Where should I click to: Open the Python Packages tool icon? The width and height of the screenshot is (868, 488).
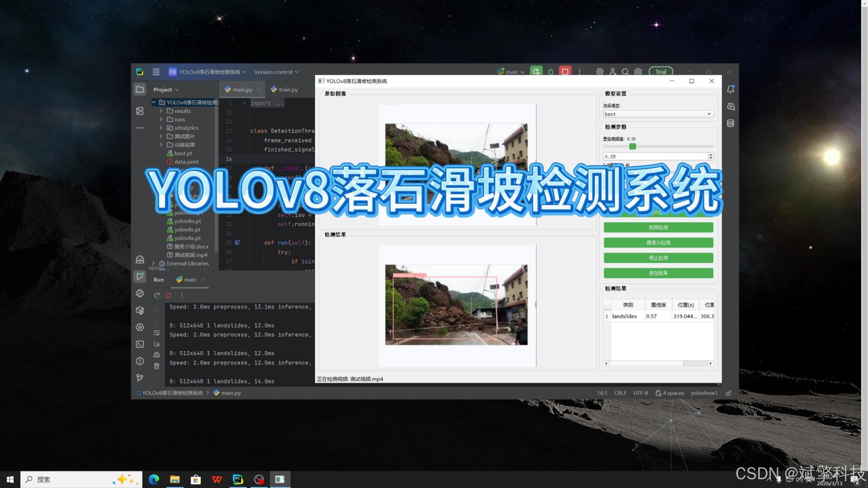coord(140,310)
